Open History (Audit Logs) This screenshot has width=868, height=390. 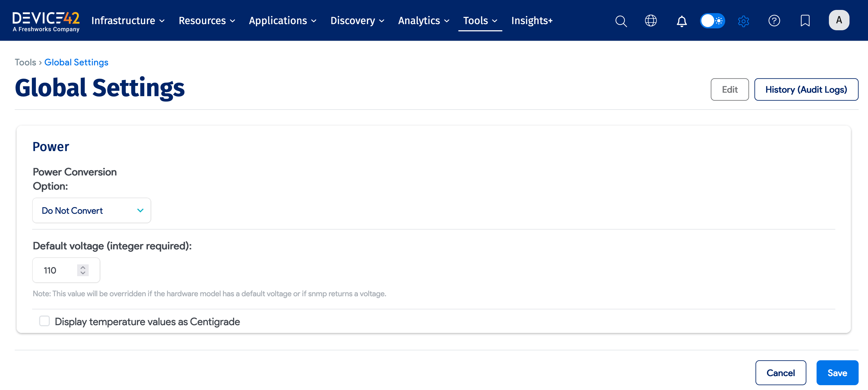806,89
